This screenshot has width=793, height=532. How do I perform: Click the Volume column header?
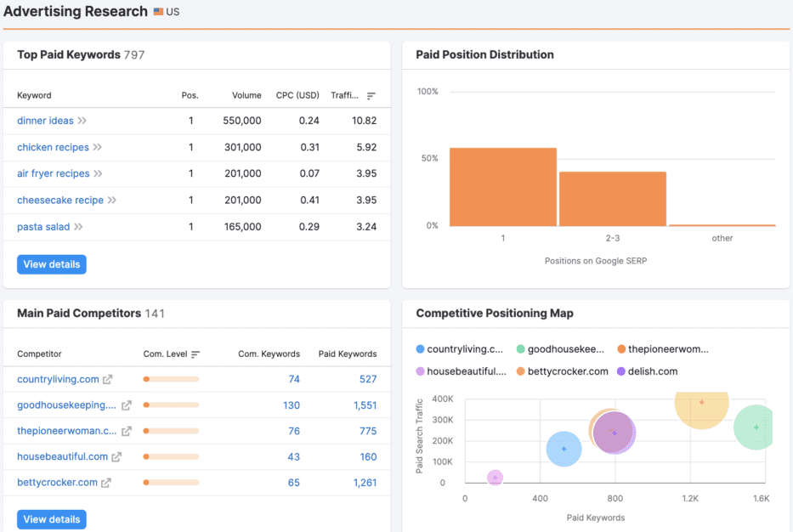click(x=246, y=95)
